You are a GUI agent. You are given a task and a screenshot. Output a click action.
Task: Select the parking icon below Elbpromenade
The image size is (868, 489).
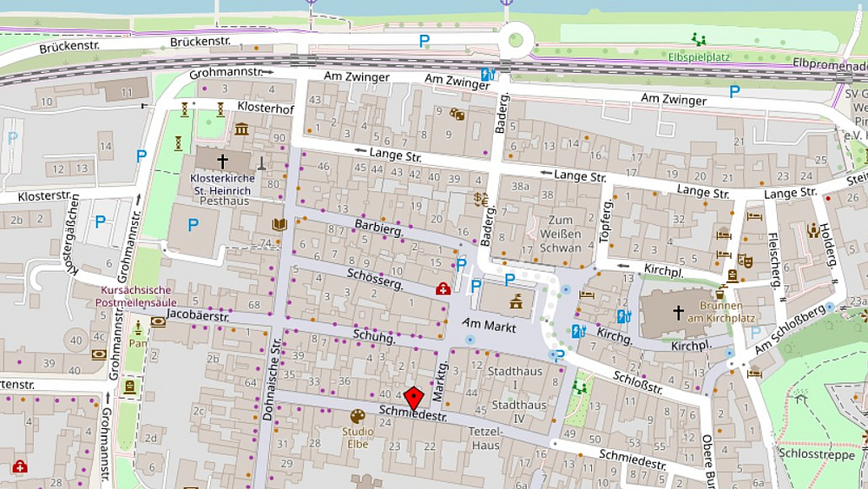[734, 91]
